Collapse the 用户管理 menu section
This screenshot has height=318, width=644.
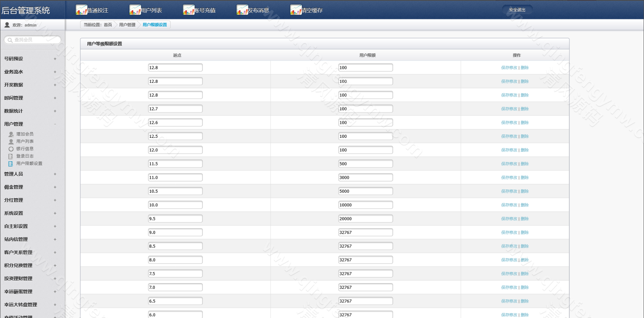click(x=55, y=124)
